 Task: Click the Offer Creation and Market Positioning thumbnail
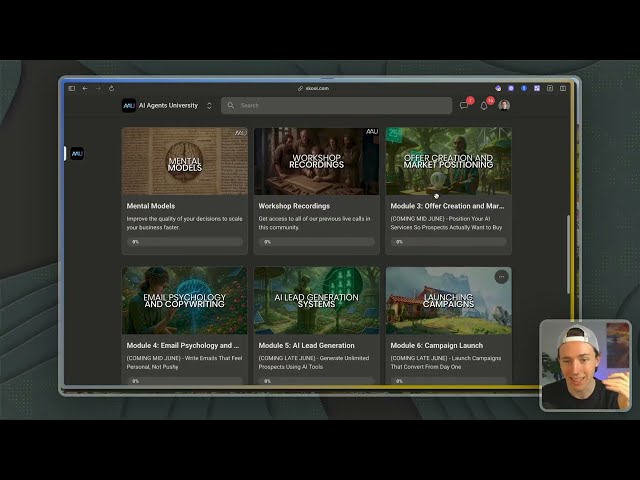tap(448, 160)
